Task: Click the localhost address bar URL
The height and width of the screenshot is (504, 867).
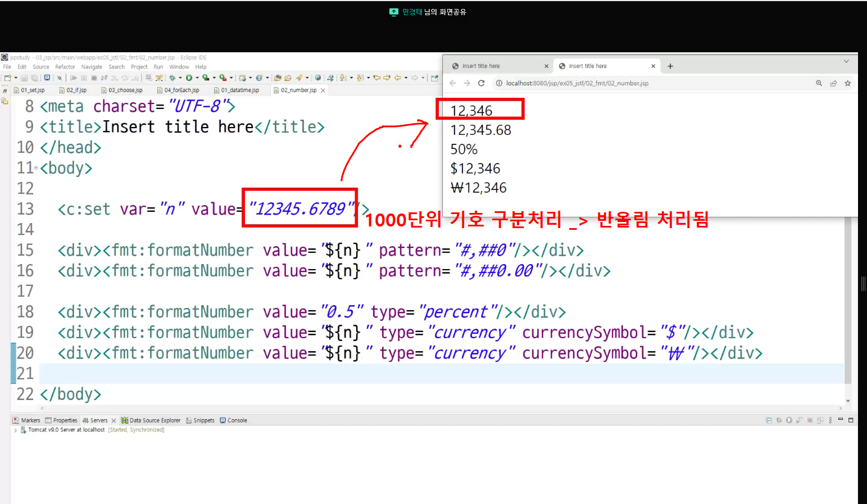Action: 577,83
